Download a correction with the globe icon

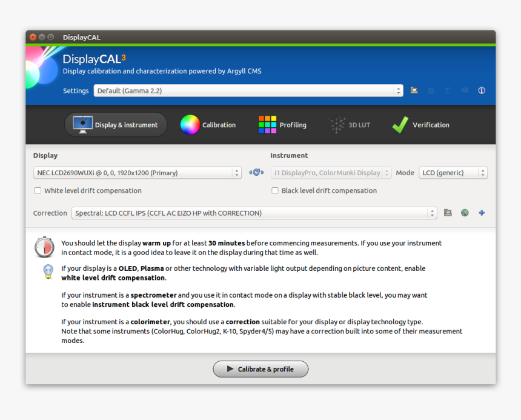[x=464, y=213]
